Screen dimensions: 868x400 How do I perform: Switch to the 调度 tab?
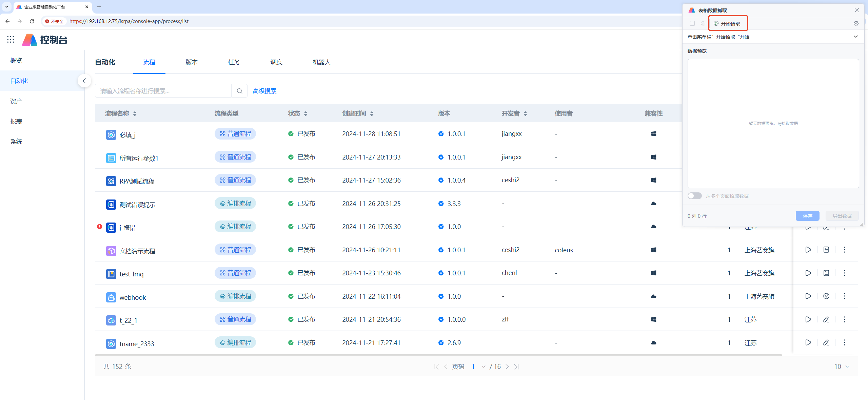tap(276, 62)
